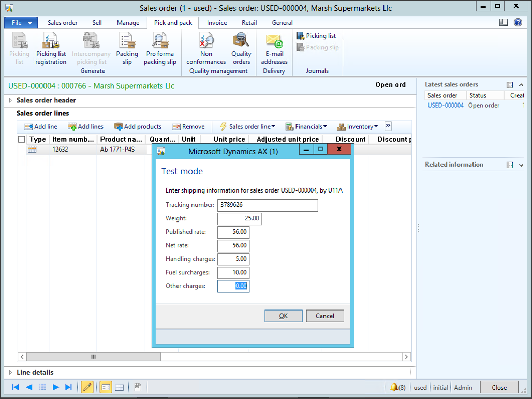
Task: Open the USED-000004 sales order link
Action: click(445, 105)
